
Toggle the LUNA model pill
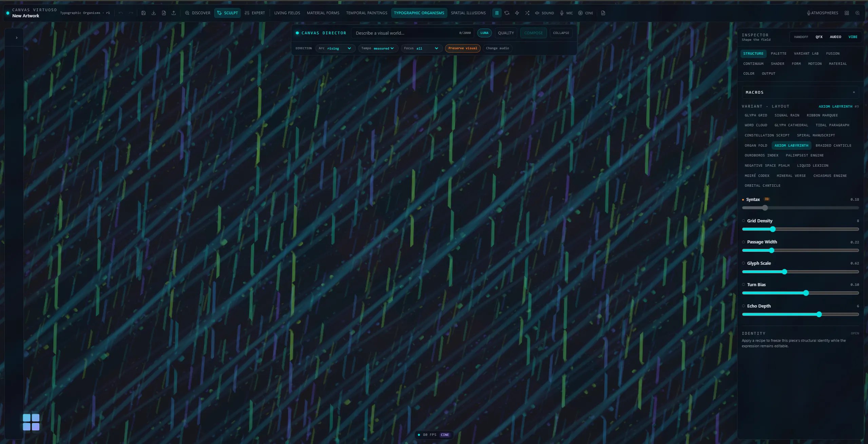coord(484,33)
